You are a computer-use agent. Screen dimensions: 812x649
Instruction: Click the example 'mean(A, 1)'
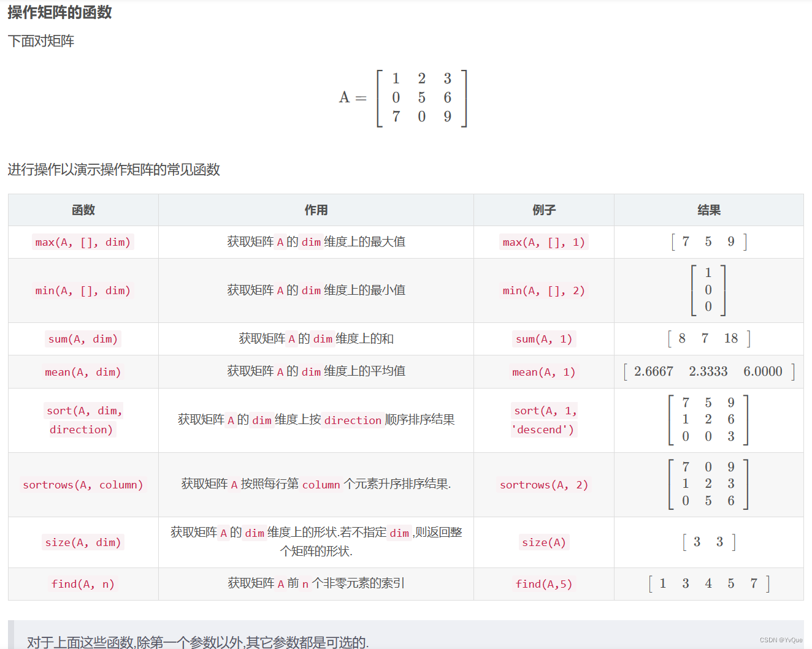click(x=544, y=372)
